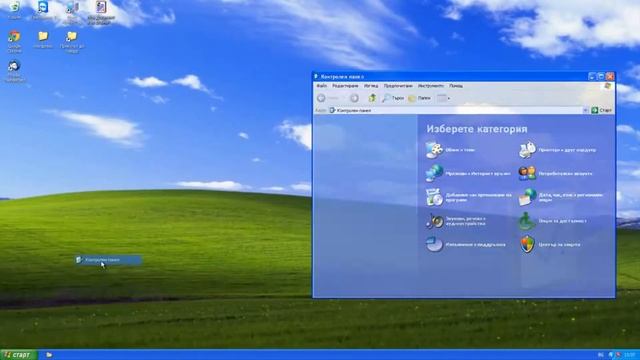
Task: Click the address field showing Контролен панел
Action: point(455,110)
